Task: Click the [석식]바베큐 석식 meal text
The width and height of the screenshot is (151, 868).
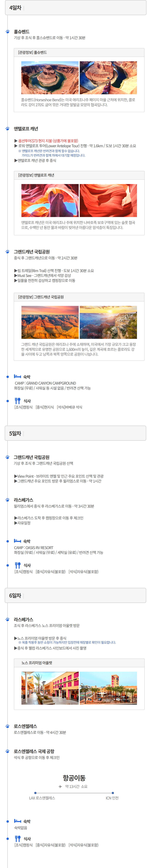Action: [69, 407]
